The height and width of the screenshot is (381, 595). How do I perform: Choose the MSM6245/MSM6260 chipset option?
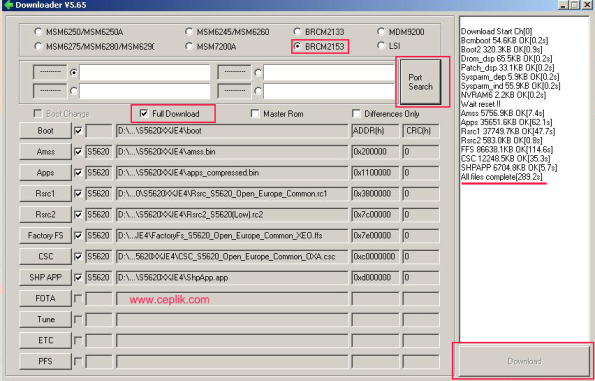pyautogui.click(x=189, y=31)
